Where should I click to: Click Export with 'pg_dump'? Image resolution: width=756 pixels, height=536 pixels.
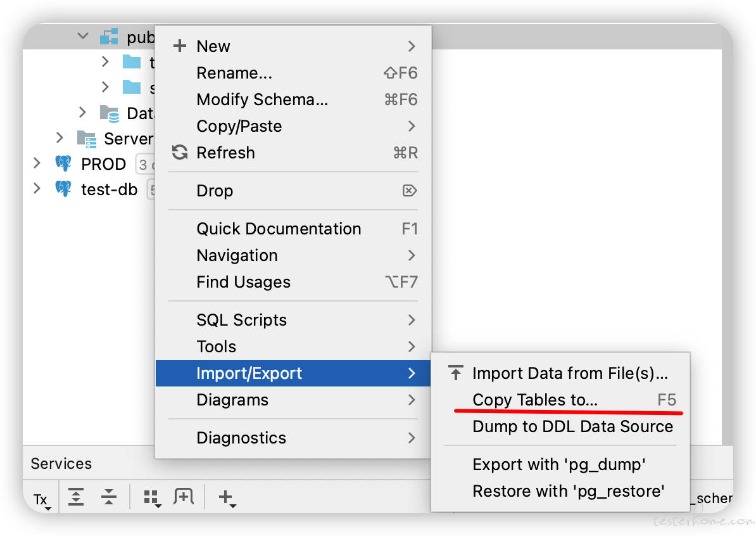click(x=559, y=464)
